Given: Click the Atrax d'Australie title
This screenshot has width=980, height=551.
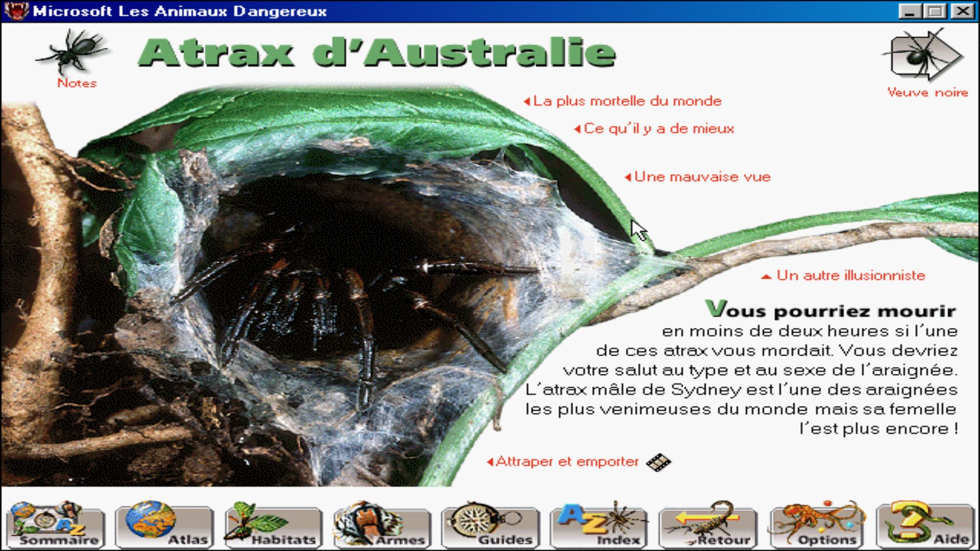Looking at the screenshot, I should click(x=377, y=53).
